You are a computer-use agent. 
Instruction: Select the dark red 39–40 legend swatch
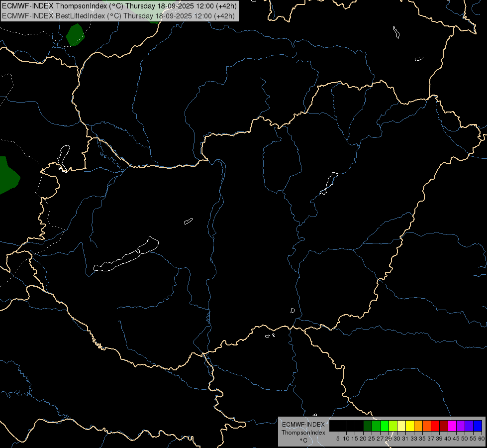tap(444, 426)
